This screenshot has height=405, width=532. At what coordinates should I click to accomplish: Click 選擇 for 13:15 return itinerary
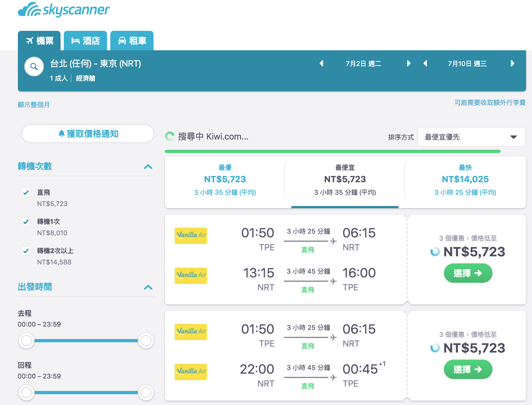[468, 273]
